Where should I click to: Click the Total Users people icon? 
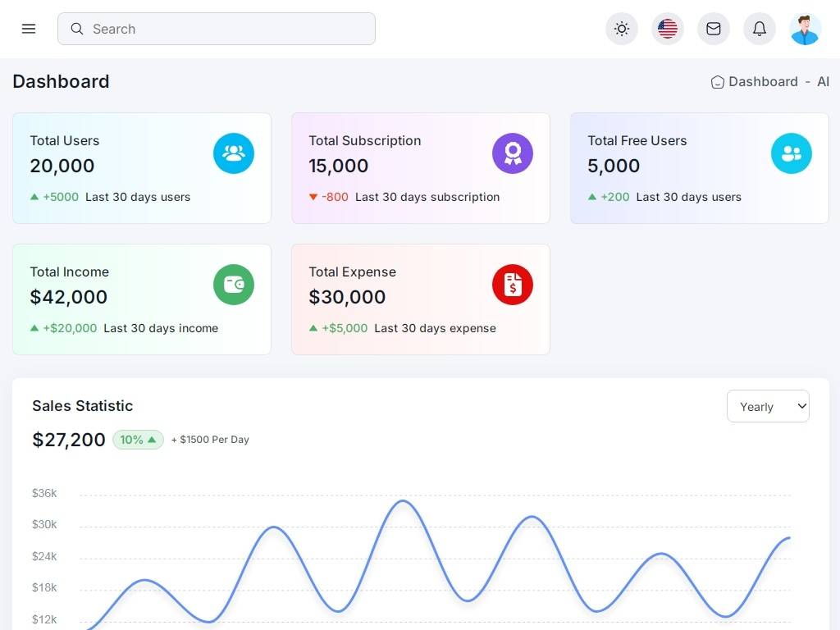click(x=234, y=153)
